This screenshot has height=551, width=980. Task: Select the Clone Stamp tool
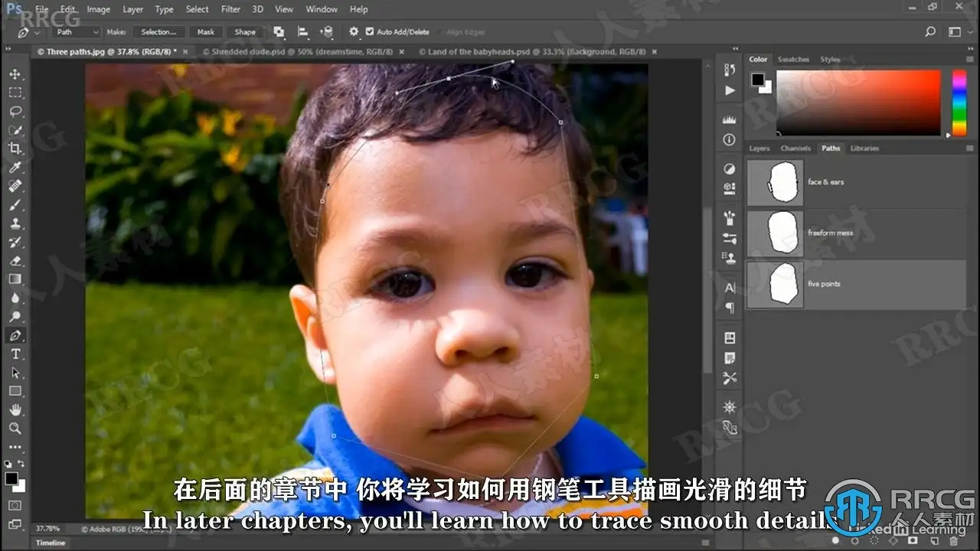click(15, 223)
